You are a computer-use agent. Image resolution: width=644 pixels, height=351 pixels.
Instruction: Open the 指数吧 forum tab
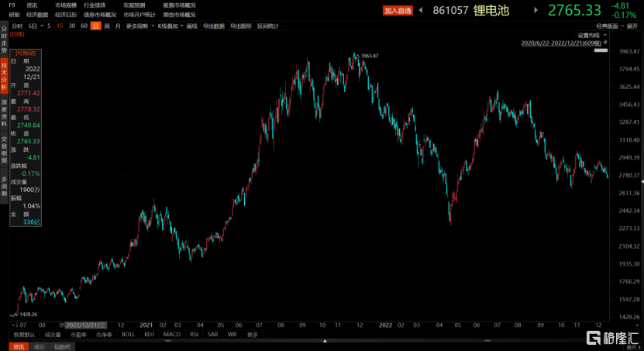62,347
